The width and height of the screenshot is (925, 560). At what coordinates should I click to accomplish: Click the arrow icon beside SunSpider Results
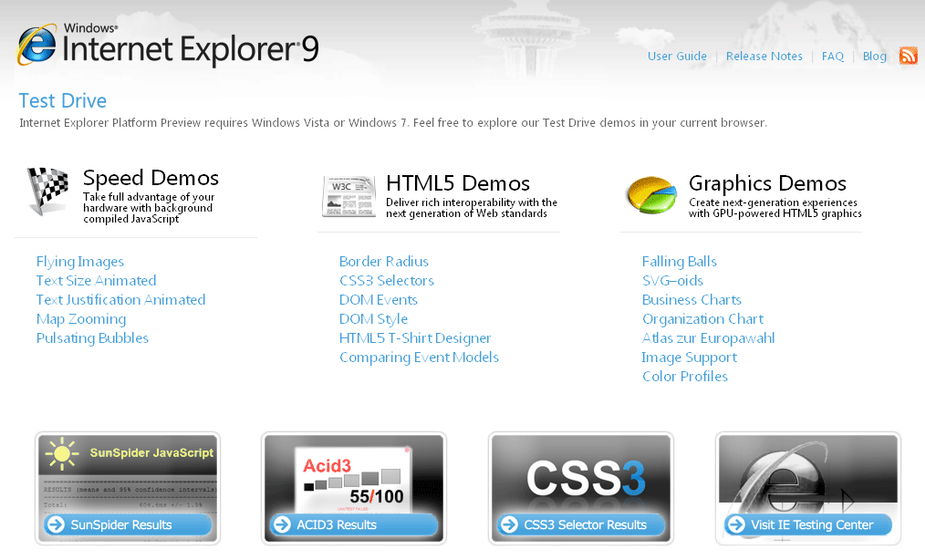56,524
